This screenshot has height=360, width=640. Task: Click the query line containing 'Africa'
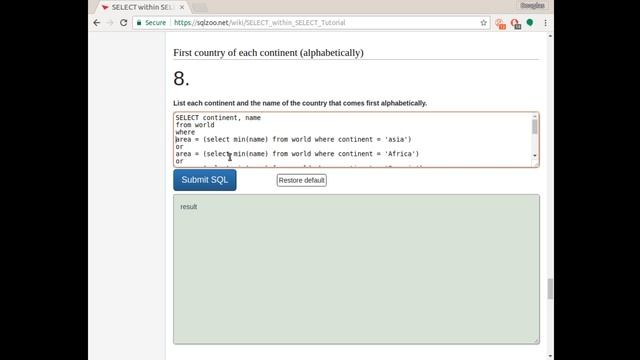coord(297,154)
